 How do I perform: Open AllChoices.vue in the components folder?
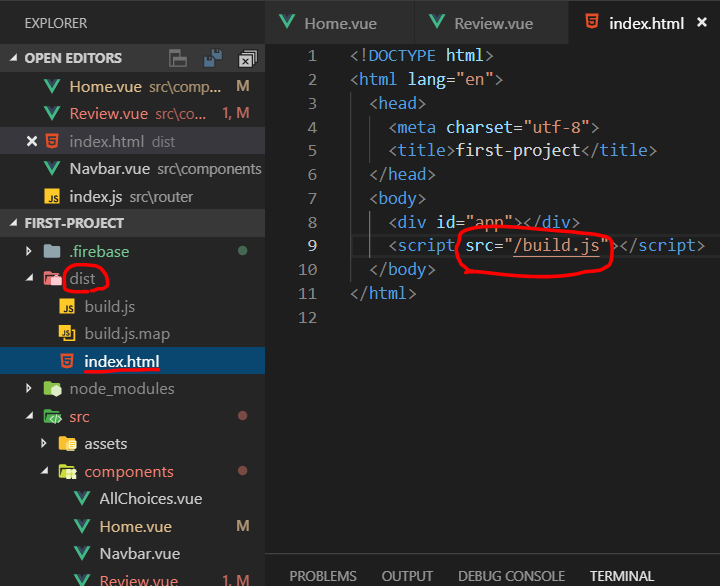pos(132,499)
